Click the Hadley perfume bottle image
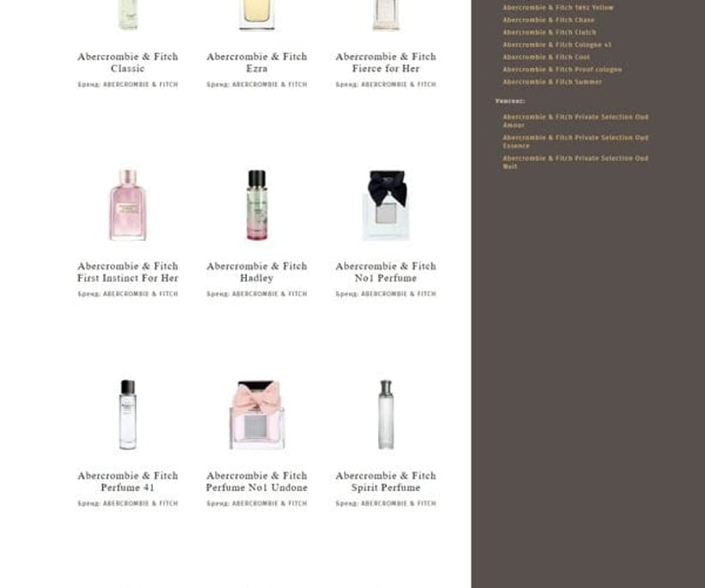Screen dimensions: 705x588 (257, 205)
